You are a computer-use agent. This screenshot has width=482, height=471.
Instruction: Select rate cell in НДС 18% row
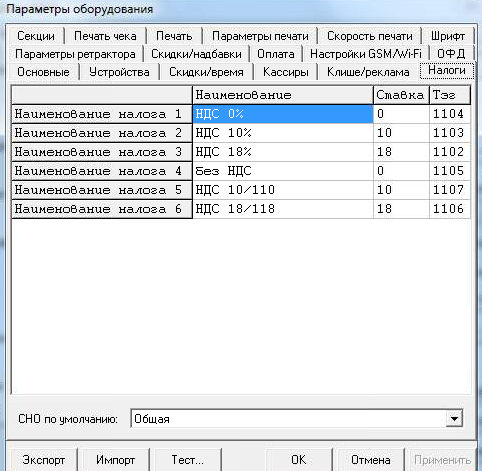click(x=401, y=152)
